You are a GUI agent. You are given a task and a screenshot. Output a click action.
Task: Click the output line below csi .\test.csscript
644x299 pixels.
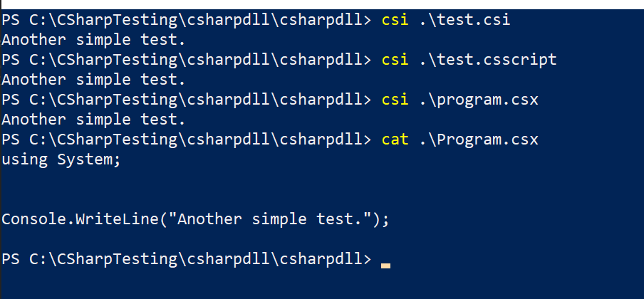[93, 80]
